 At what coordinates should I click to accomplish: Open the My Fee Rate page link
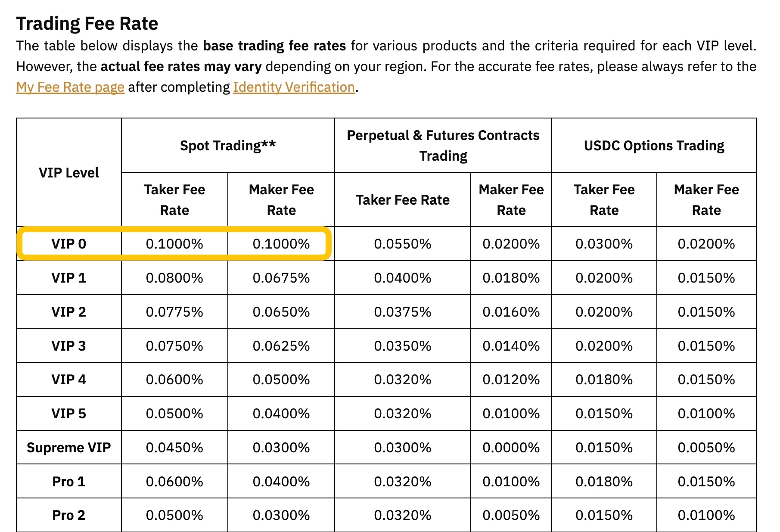70,87
